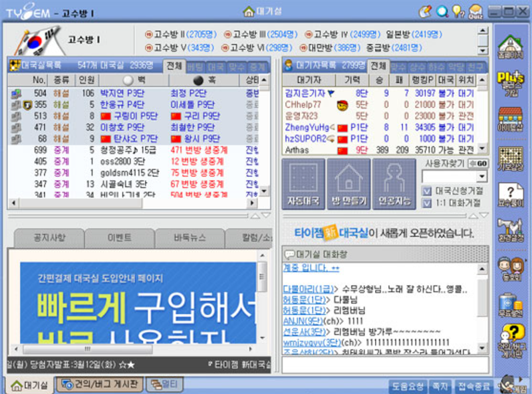This screenshot has height=394, width=532.
Task: Click the blue 간편결제 대국실 banner
Action: click(138, 302)
